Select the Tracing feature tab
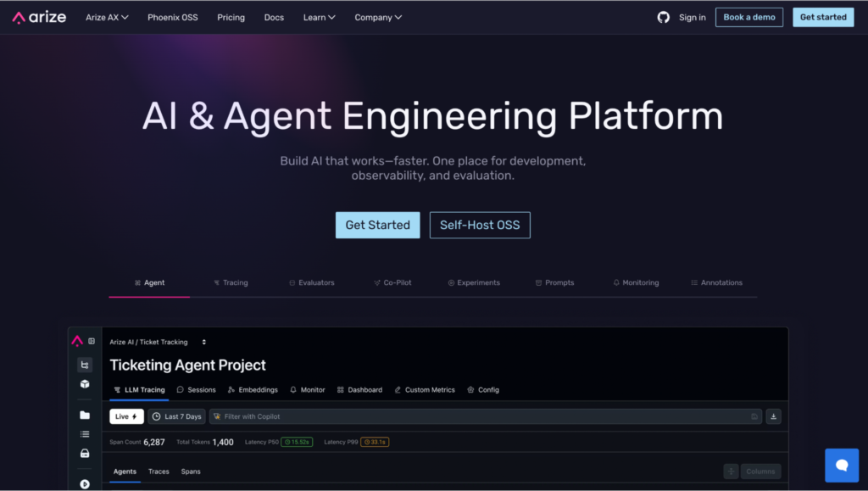 coord(231,282)
